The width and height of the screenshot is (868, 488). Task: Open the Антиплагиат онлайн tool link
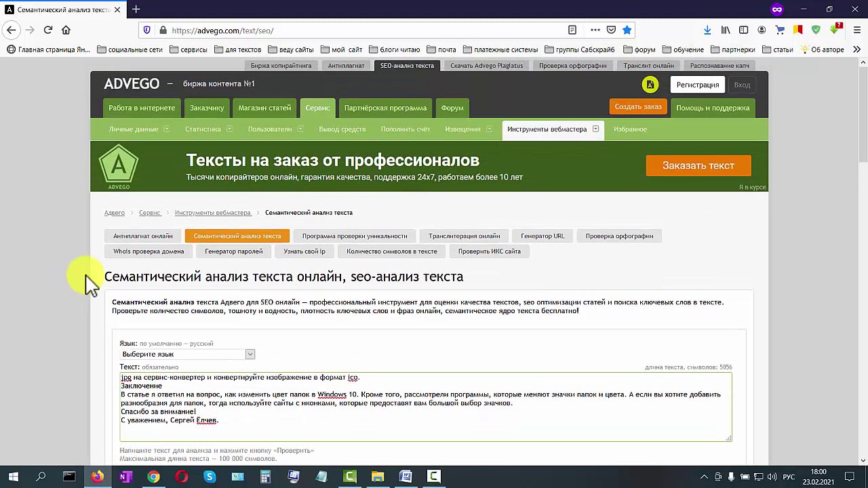coord(143,236)
